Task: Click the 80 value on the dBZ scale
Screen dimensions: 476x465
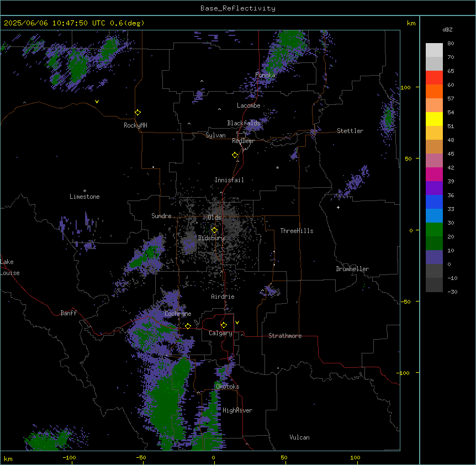Action: 451,44
